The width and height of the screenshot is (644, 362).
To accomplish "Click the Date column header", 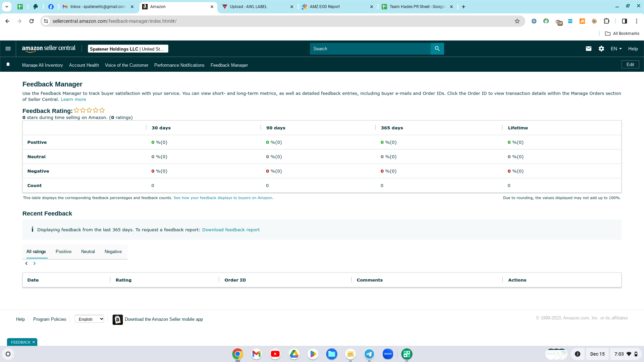I will [33, 280].
